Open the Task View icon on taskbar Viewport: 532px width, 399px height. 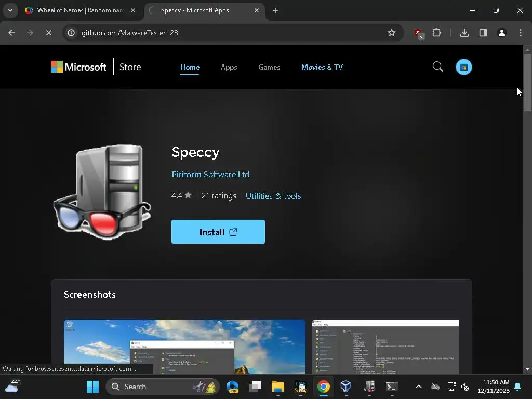coord(255,387)
